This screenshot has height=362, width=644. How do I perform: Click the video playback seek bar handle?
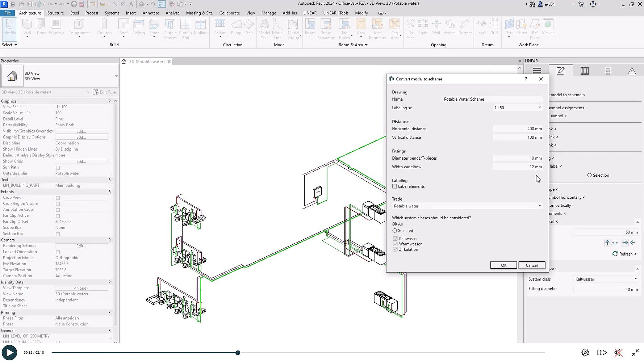click(x=238, y=352)
